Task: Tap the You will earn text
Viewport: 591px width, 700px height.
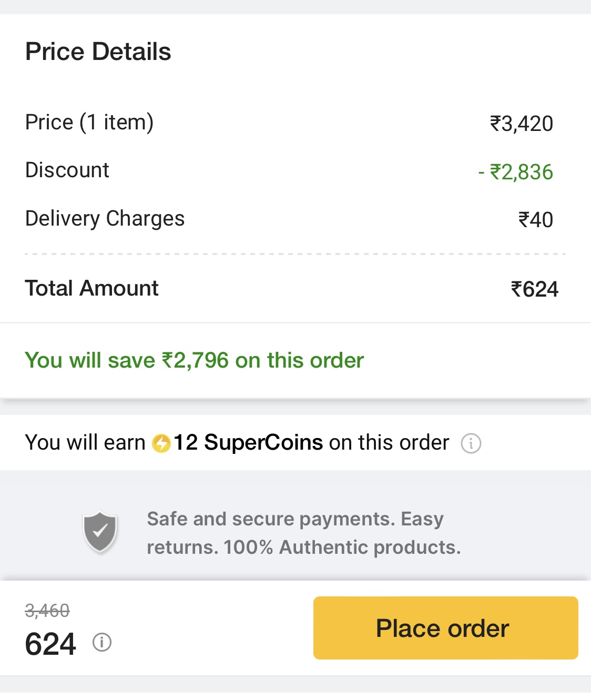Action: tap(85, 443)
